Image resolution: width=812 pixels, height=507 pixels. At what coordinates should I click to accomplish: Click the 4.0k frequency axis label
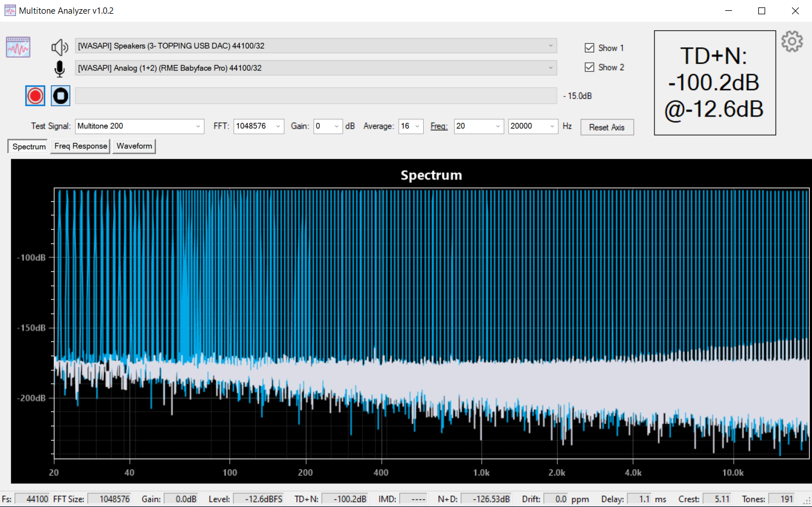[x=633, y=473]
